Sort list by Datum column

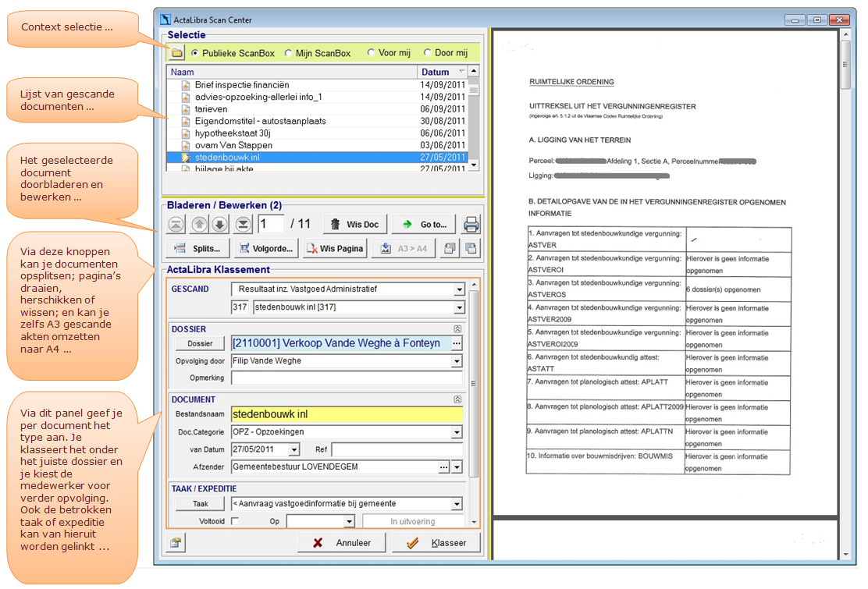443,72
